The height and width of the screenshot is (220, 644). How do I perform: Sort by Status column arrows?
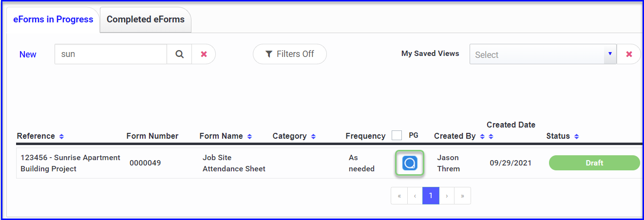pyautogui.click(x=576, y=136)
